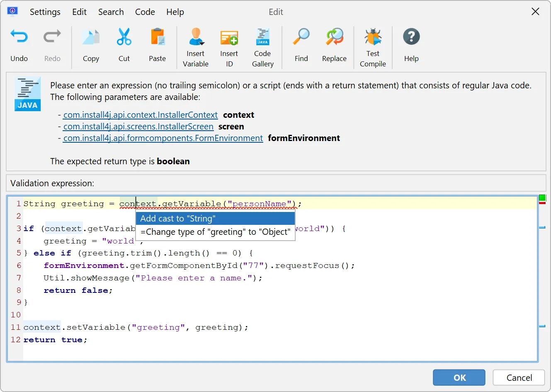The height and width of the screenshot is (392, 551).
Task: Click the Copy toolbar icon
Action: 91,37
